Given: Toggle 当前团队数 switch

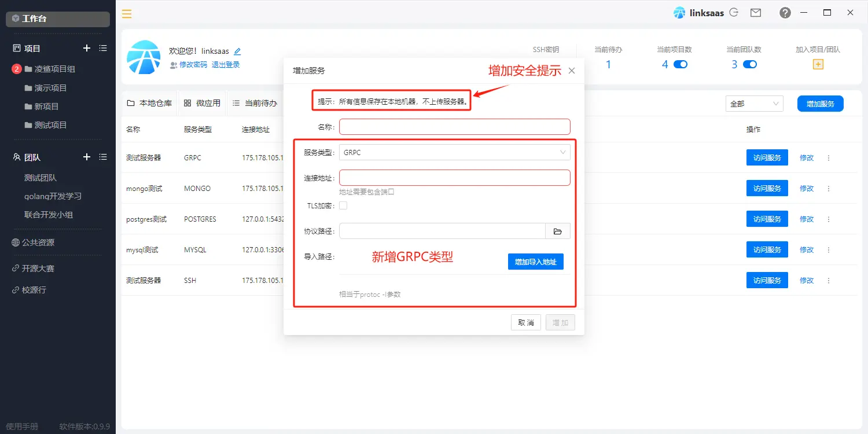Looking at the screenshot, I should (750, 64).
